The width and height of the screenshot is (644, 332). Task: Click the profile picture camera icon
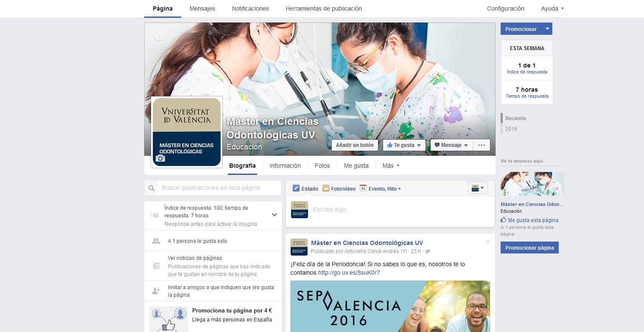[160, 158]
